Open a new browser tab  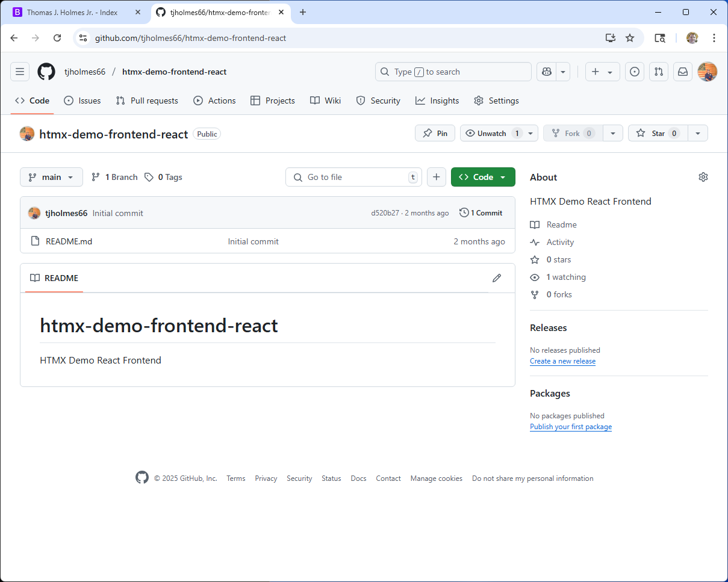[x=303, y=12]
